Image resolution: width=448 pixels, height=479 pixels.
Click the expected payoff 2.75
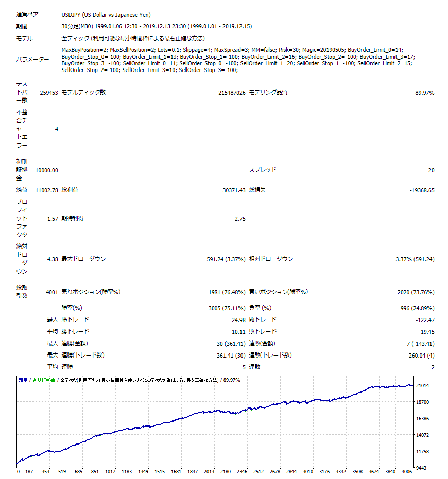point(240,219)
